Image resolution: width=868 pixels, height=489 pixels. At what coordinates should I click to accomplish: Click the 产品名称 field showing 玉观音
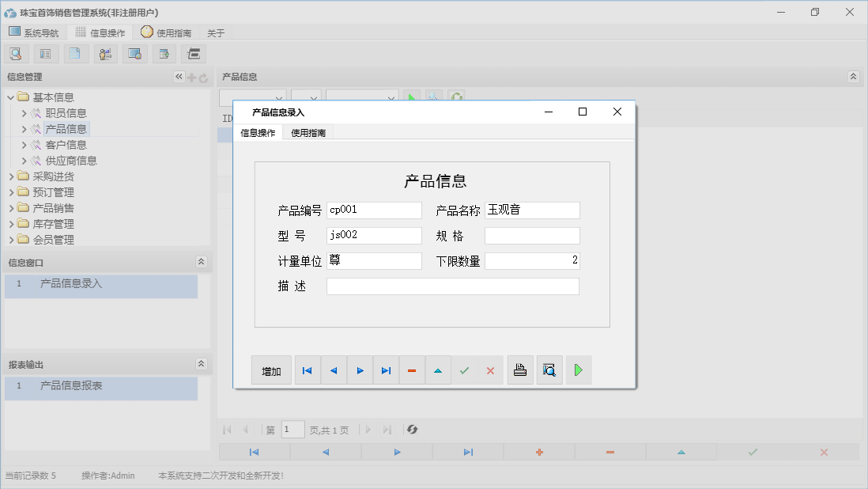[532, 210]
